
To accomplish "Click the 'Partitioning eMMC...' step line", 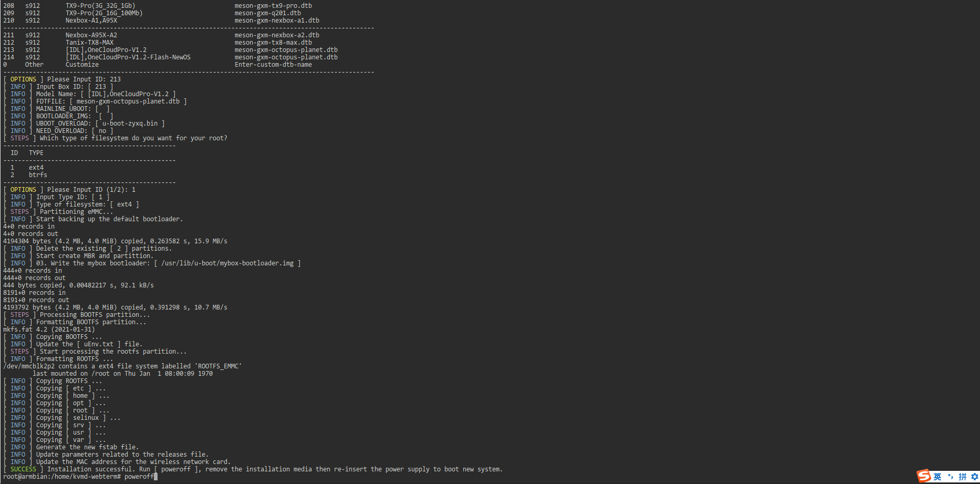I will (x=76, y=212).
